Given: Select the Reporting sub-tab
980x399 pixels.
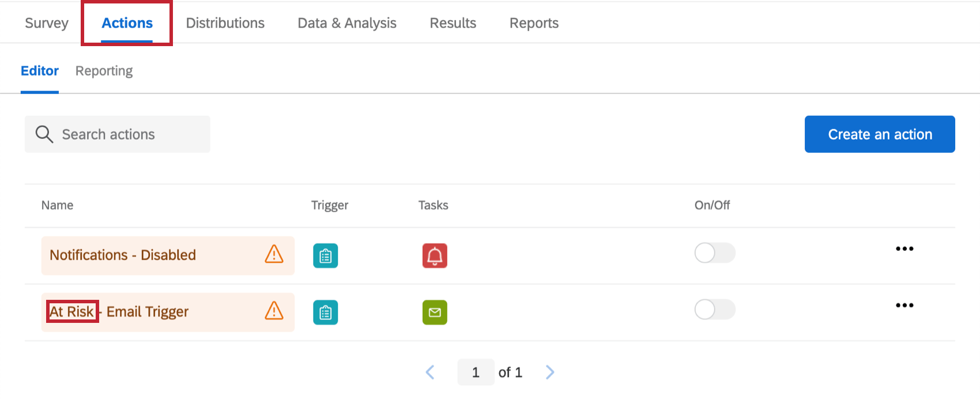Looking at the screenshot, I should pyautogui.click(x=104, y=71).
